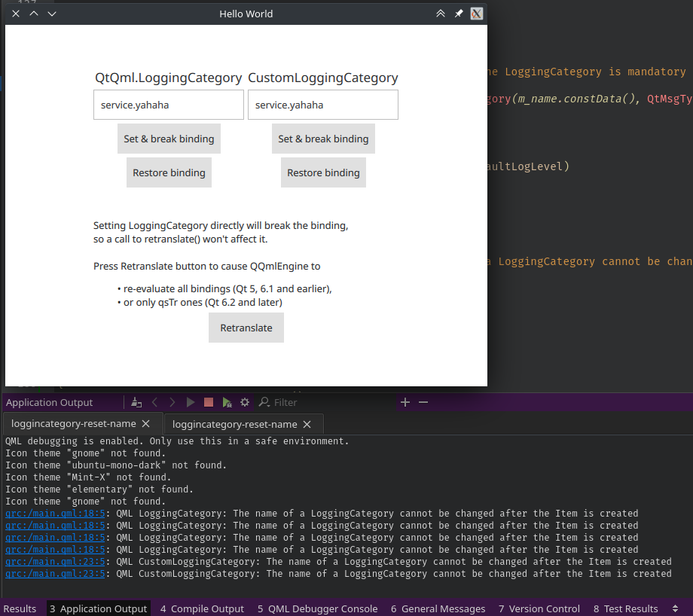The image size is (693, 616).
Task: Click Set & break binding under QtQml.LoggingCategory
Action: pos(169,139)
